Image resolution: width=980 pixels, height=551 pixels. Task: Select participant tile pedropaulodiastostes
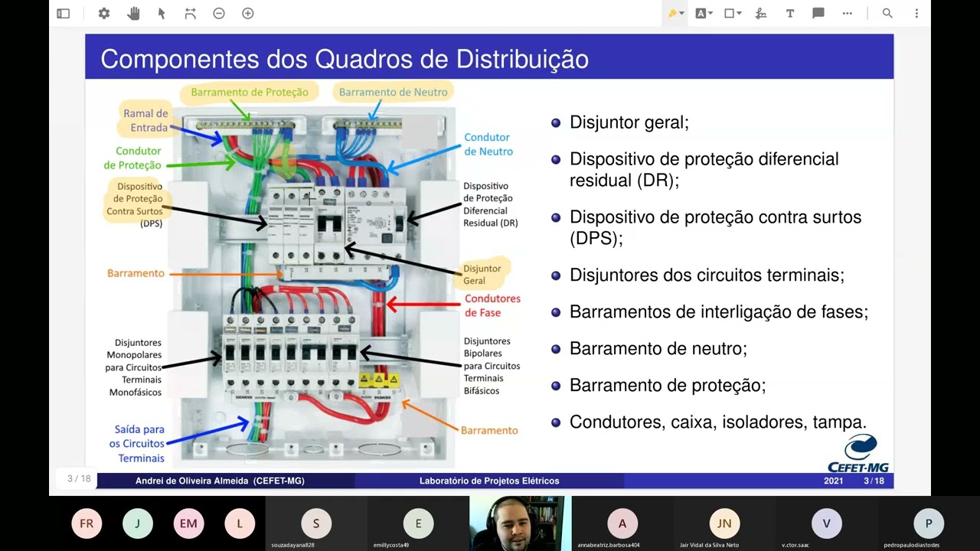point(929,523)
